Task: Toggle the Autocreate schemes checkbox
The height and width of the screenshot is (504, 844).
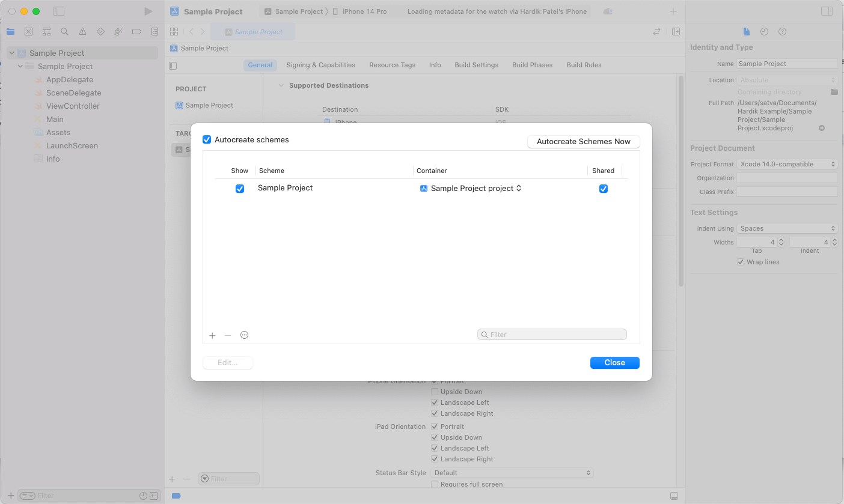Action: (207, 139)
